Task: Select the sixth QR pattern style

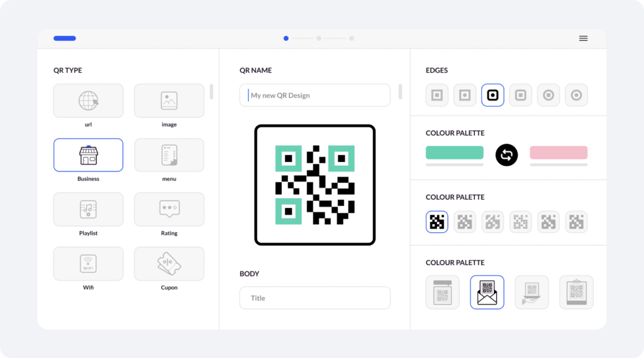Action: pyautogui.click(x=576, y=222)
